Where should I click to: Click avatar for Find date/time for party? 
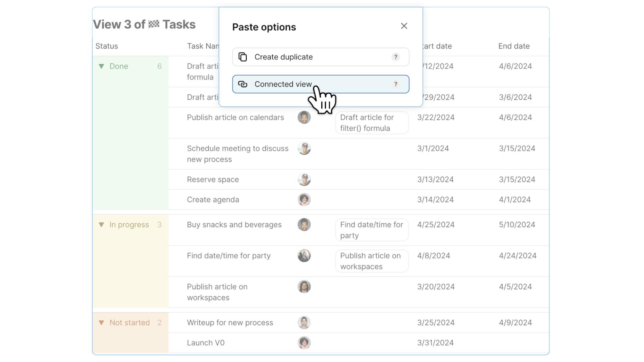[x=304, y=256]
